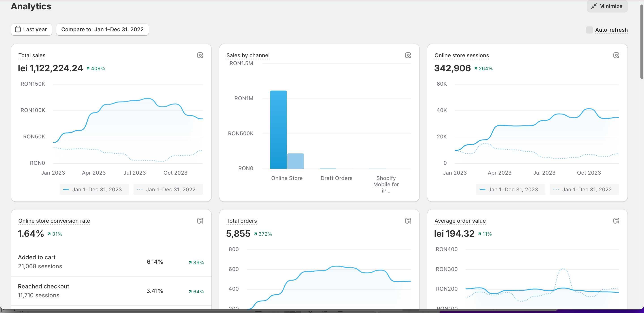This screenshot has width=644, height=313.
Task: Click the 11,710 sessions text
Action: tap(38, 295)
